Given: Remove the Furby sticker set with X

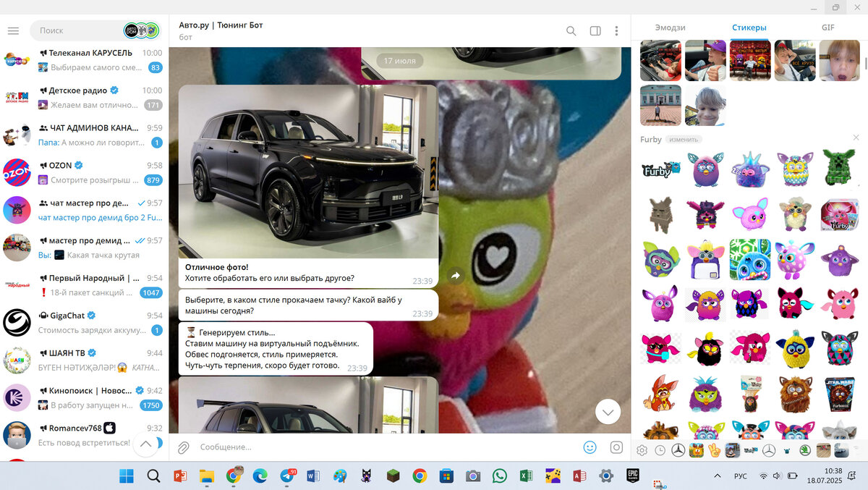Looking at the screenshot, I should click(x=856, y=138).
